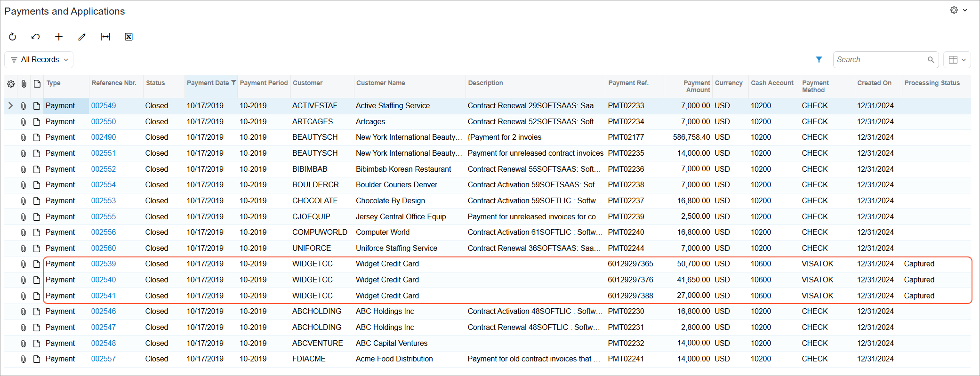Screen dimensions: 980x376
Task: Open the note for payment 002554
Action: pyautogui.click(x=37, y=185)
